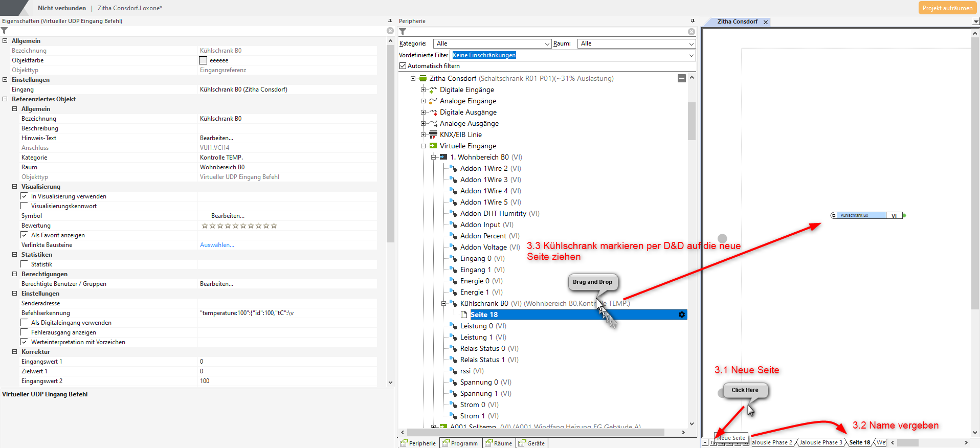Screen dimensions: 980x448
Task: Switch to the Jalousie Phase 3 page tab
Action: pos(820,443)
